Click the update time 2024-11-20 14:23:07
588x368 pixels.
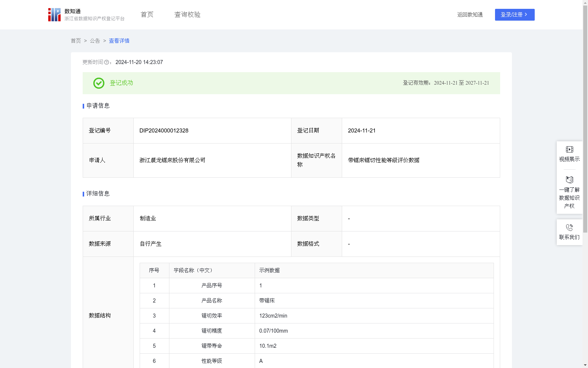tap(139, 63)
